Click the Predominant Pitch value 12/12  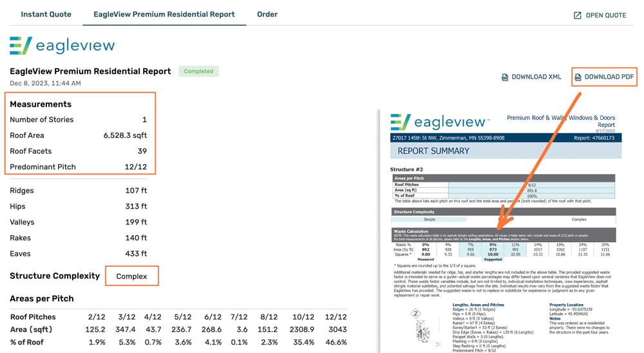pyautogui.click(x=135, y=167)
